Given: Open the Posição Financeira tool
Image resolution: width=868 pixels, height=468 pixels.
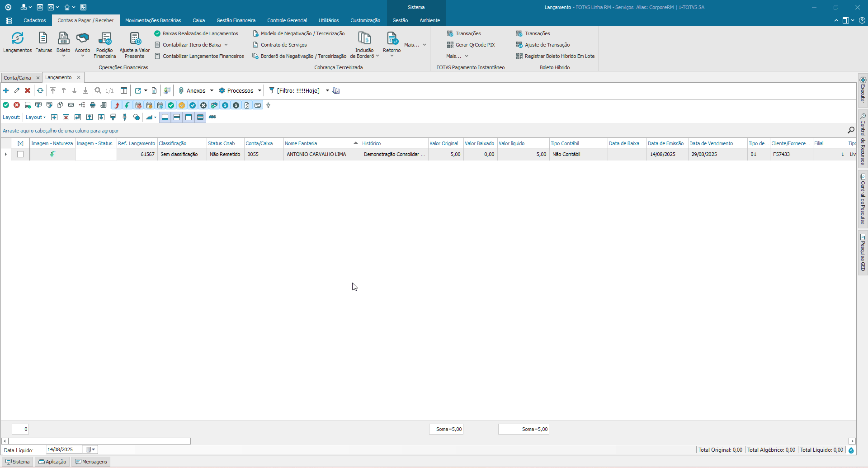Looking at the screenshot, I should coord(104,45).
